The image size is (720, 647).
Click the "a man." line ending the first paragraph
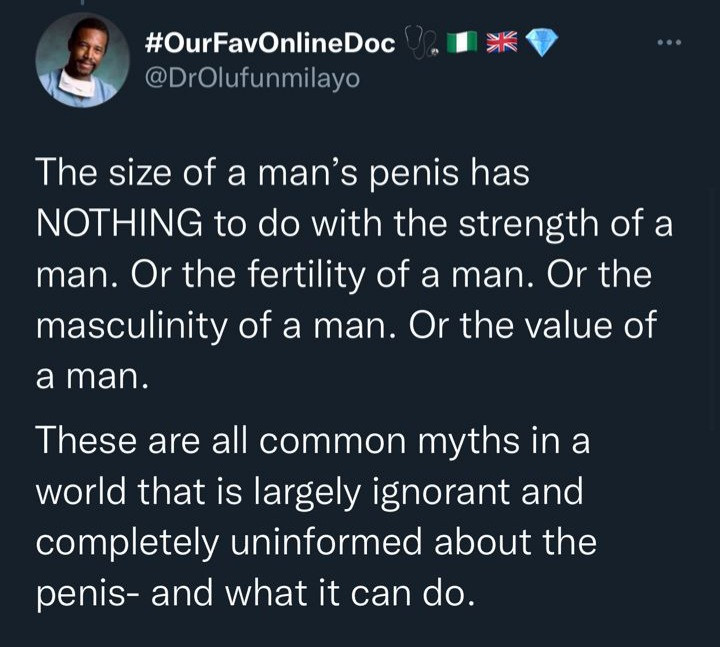(93, 379)
